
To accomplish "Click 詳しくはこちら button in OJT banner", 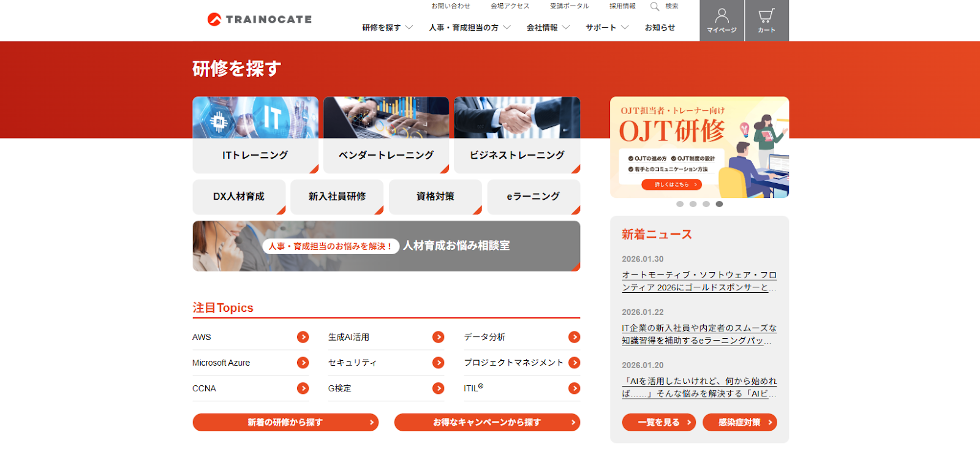I will [672, 184].
